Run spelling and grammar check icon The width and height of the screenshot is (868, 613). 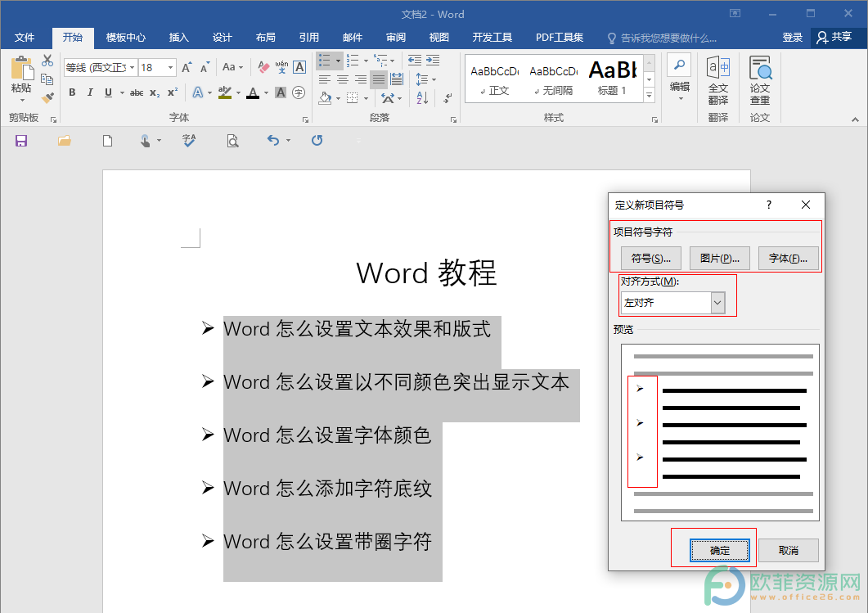pos(189,141)
